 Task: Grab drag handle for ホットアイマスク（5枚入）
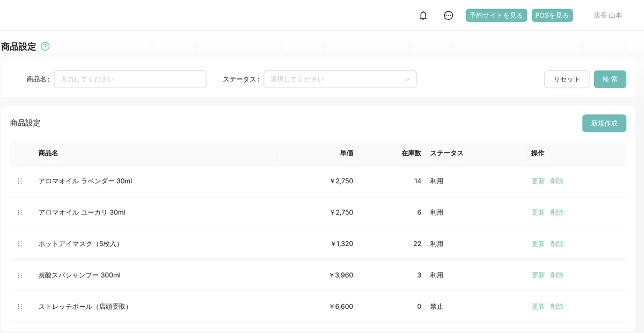tap(20, 244)
